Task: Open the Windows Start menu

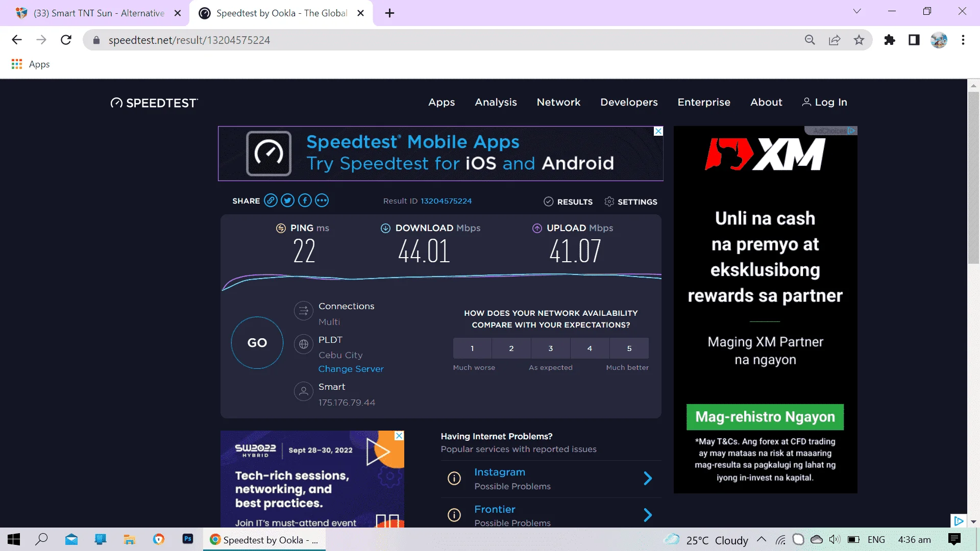Action: 14,539
